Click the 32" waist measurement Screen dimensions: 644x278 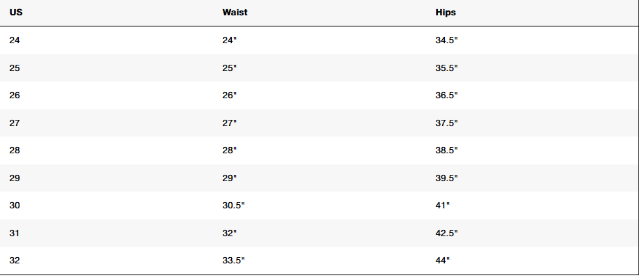click(230, 233)
